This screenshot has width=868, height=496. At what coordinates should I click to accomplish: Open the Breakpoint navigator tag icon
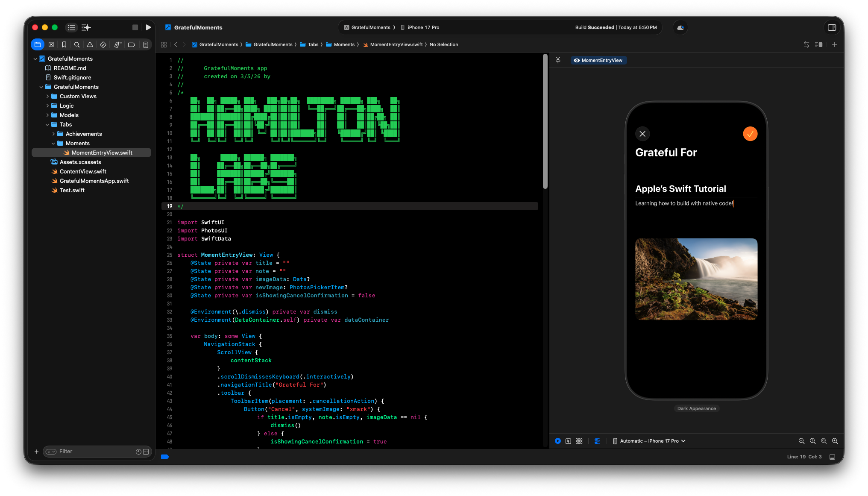tap(132, 44)
